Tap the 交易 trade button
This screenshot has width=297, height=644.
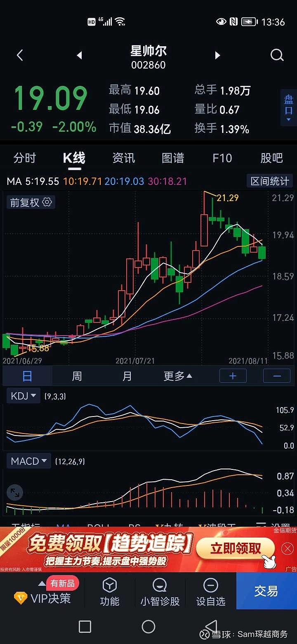(266, 591)
